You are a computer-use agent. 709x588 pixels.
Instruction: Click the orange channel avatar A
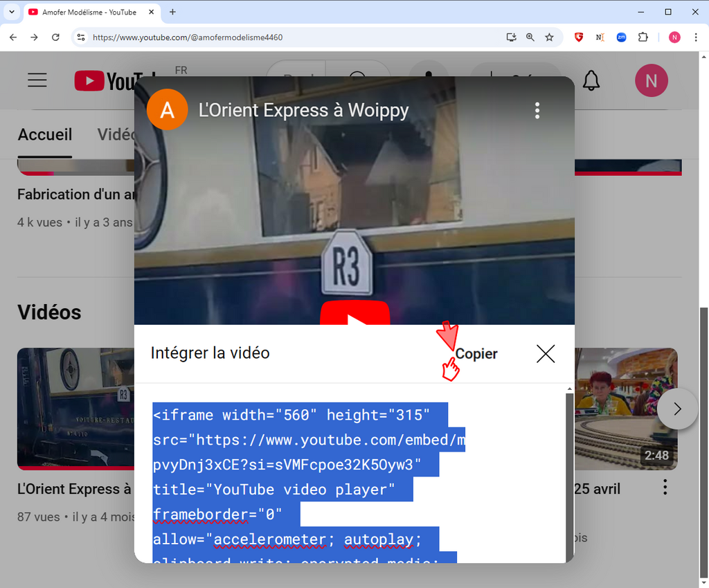[x=168, y=109]
